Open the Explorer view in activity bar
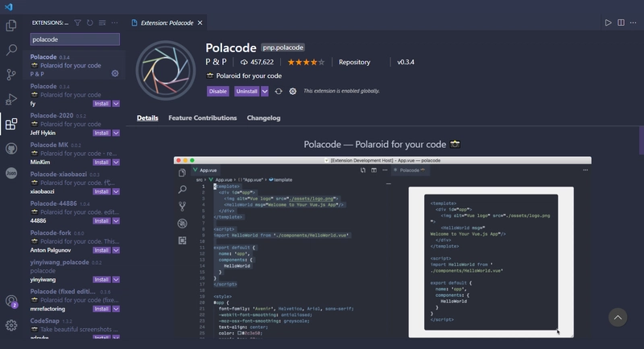Screen dimensions: 644x349 coord(11,26)
